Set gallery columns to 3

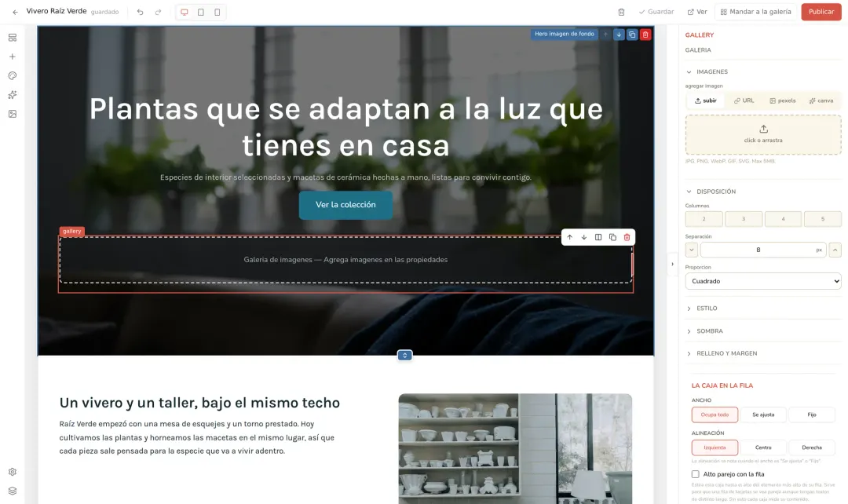744,219
